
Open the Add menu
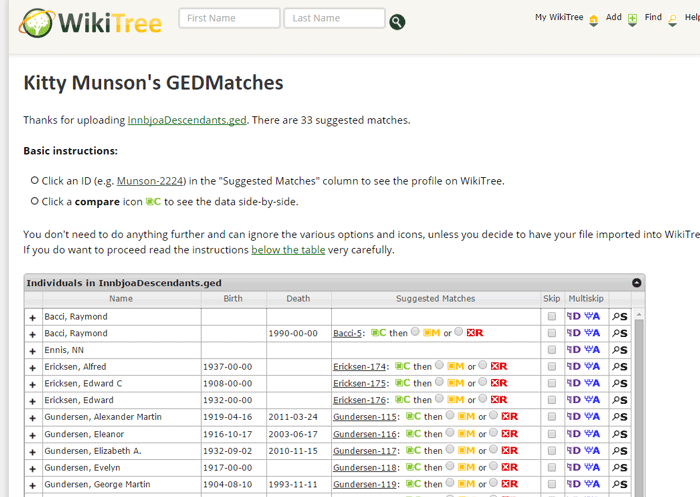(x=613, y=17)
